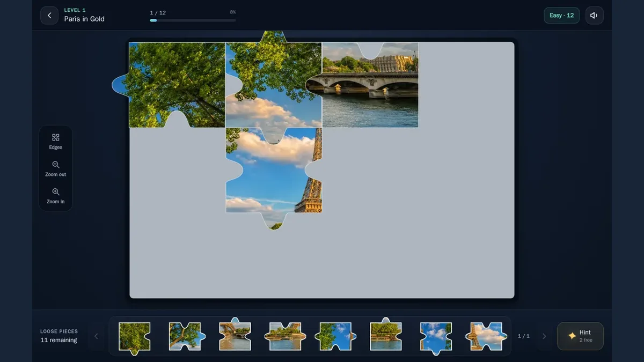This screenshot has height=362, width=644.
Task: Toggle the Edges filter
Action: coord(56,142)
